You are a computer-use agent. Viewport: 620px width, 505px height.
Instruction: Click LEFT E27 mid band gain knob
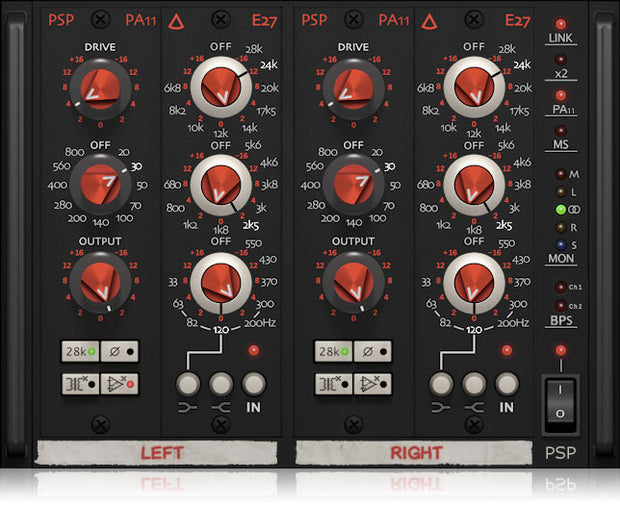[221, 185]
